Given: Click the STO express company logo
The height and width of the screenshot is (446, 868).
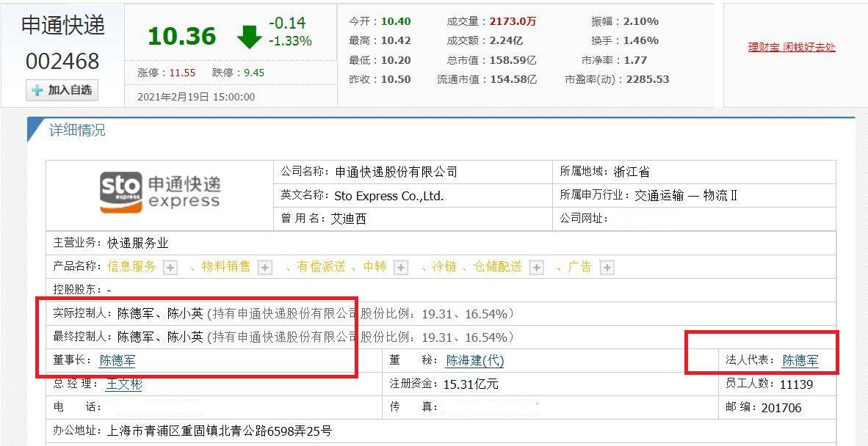Looking at the screenshot, I should coord(160,191).
